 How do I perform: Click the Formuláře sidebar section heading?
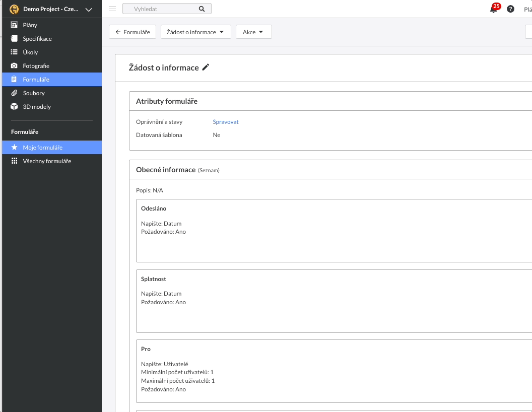(x=25, y=131)
